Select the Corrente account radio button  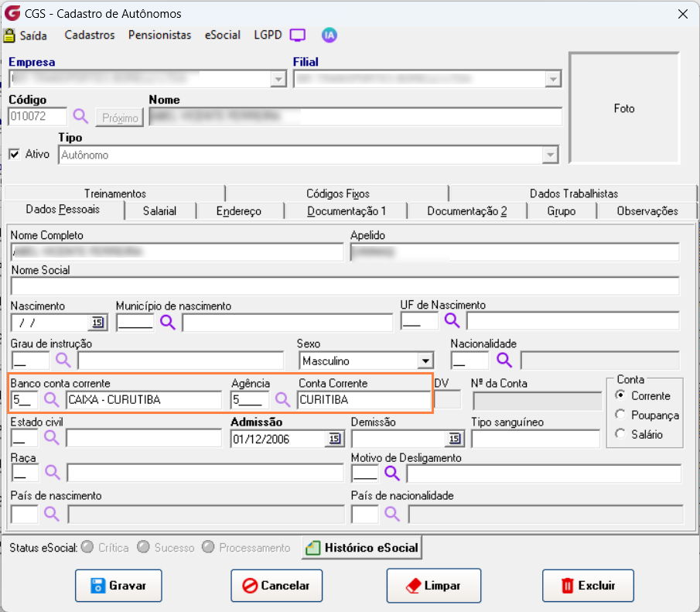tap(620, 395)
